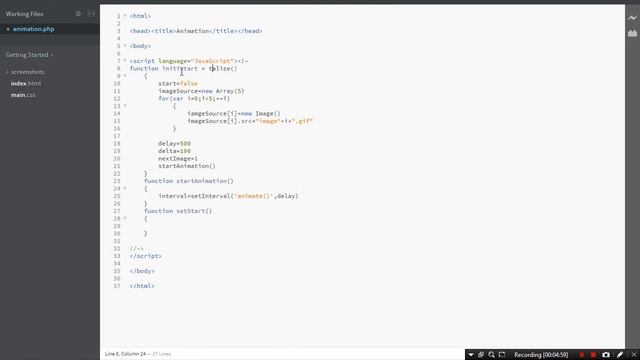Collapse the for-loop block fold on line 13
Viewport: 640px width, 360px height.
pyautogui.click(x=125, y=106)
